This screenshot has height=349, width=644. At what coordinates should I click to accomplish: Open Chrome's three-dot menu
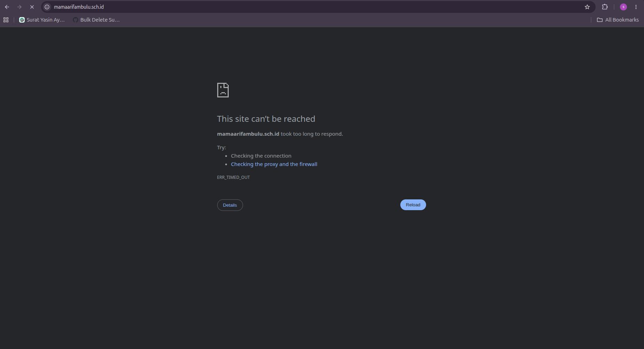636,7
